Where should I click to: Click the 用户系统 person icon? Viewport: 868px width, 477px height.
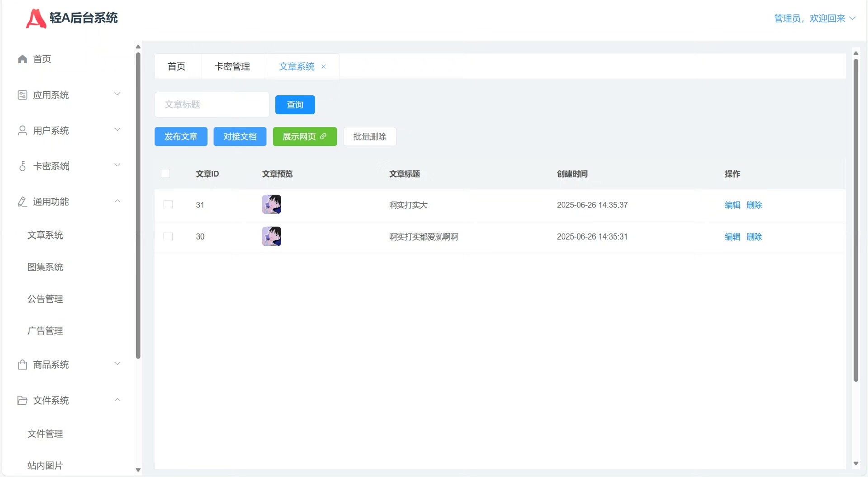(x=22, y=131)
